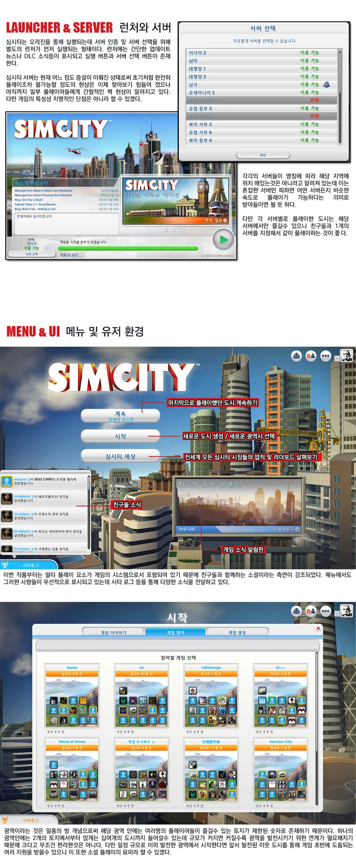The height and width of the screenshot is (868, 356).
Task: Select server 남극 row
Action: click(x=261, y=85)
